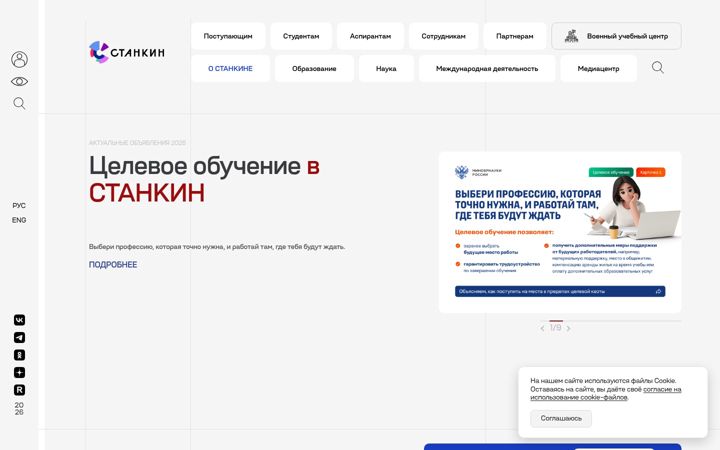The height and width of the screenshot is (450, 720).
Task: Toggle the visually impaired eye mode
Action: coord(19,82)
